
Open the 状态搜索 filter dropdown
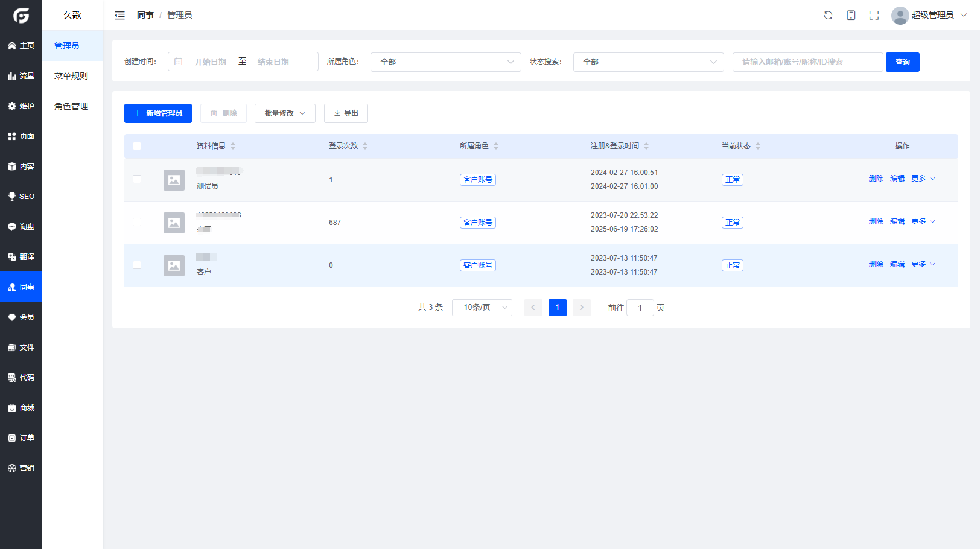[x=648, y=62]
